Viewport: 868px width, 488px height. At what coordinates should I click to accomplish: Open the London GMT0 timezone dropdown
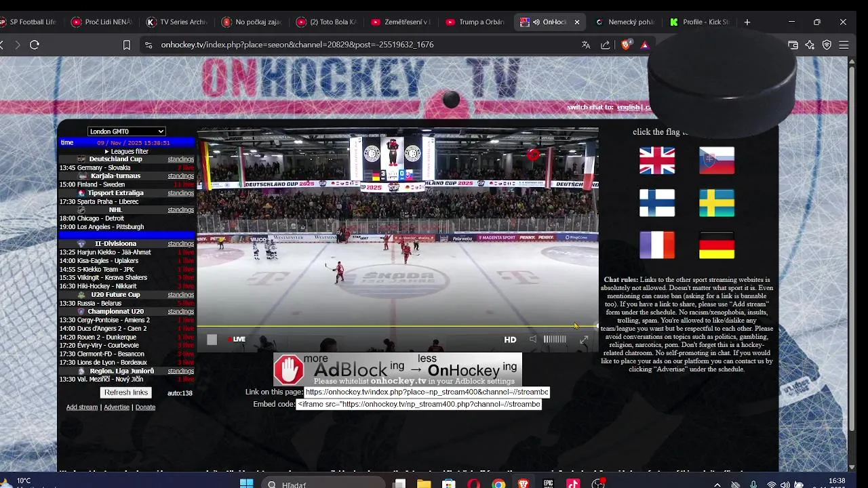tap(127, 131)
